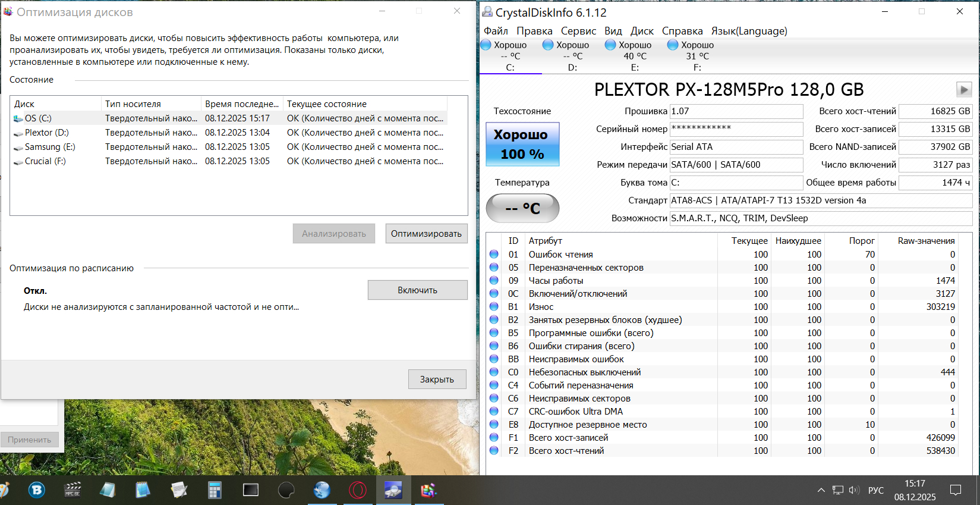
Task: Click the Возможности field listing S.M.A.R.T., NCQ
Action: pyautogui.click(x=821, y=218)
